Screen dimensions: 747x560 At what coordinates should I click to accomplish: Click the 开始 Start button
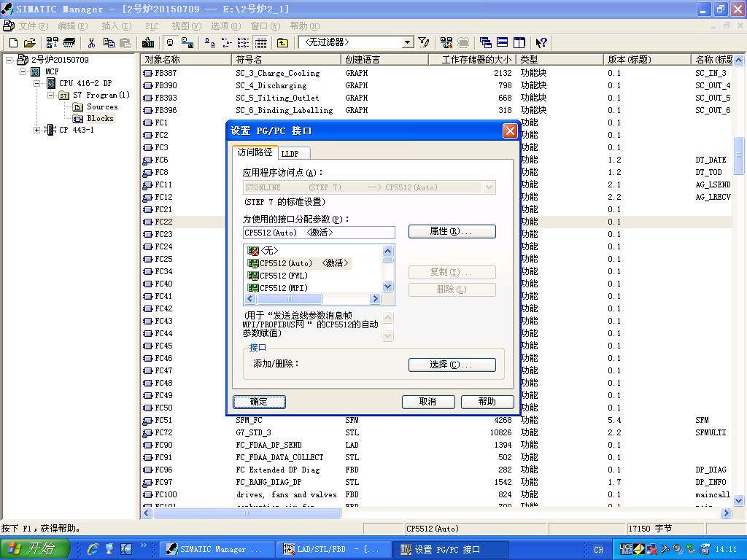[34, 549]
